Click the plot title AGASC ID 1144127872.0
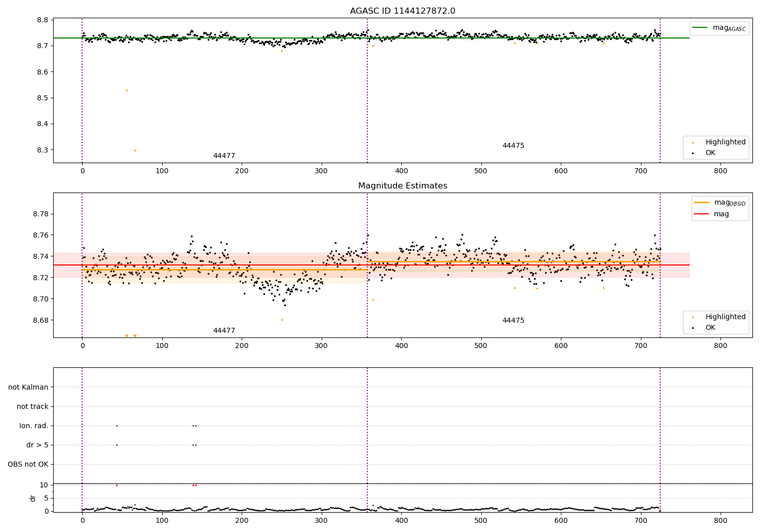Screen dimensions: 760x532 (x=402, y=11)
